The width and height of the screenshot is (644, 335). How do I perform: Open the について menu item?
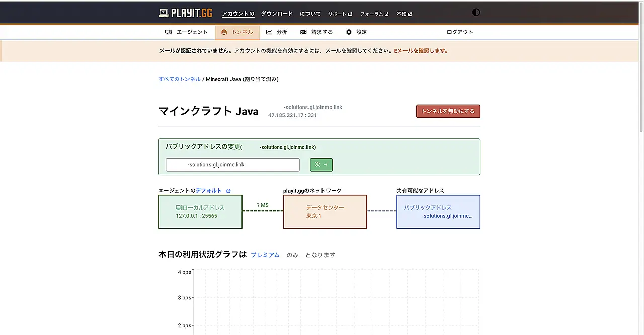point(310,14)
